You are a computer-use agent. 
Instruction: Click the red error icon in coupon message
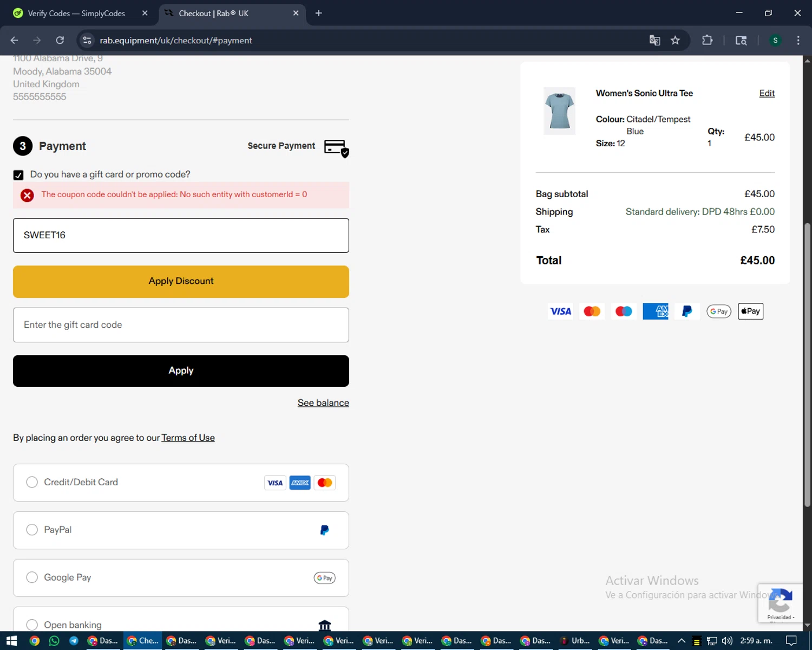[x=27, y=195]
